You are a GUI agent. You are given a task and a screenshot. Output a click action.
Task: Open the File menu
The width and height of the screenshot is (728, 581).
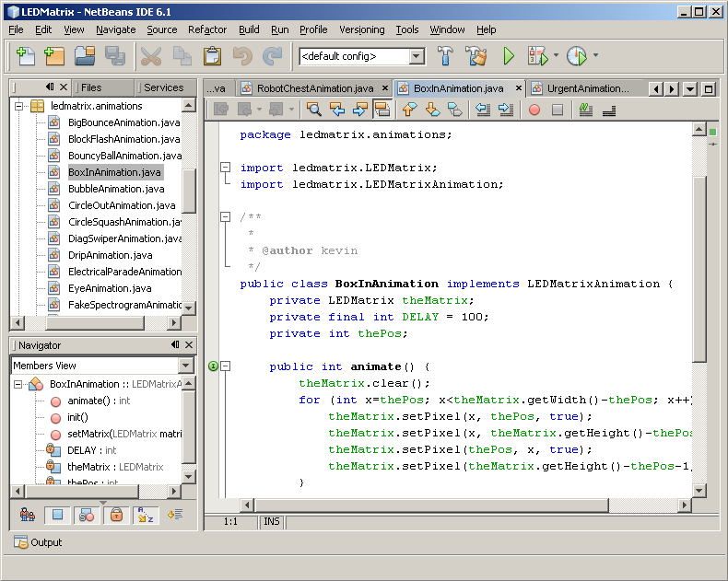coord(16,29)
